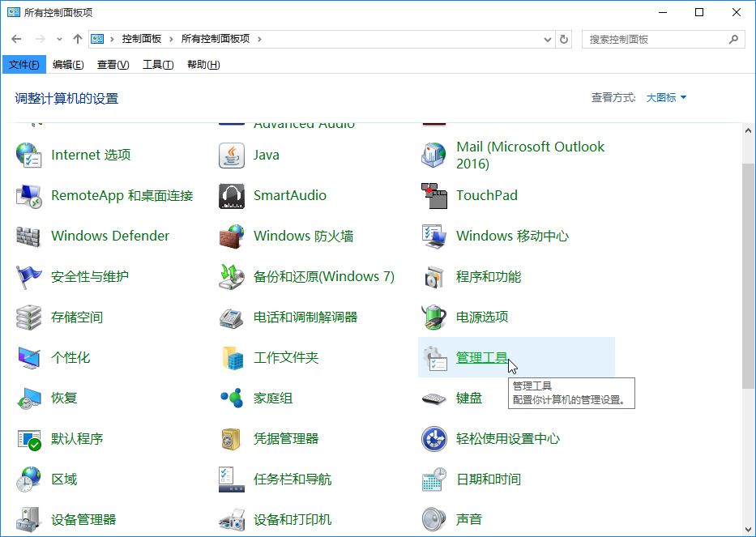Screen dimensions: 756x537
Task: Open the 设备管理器 link text
Action: (83, 520)
